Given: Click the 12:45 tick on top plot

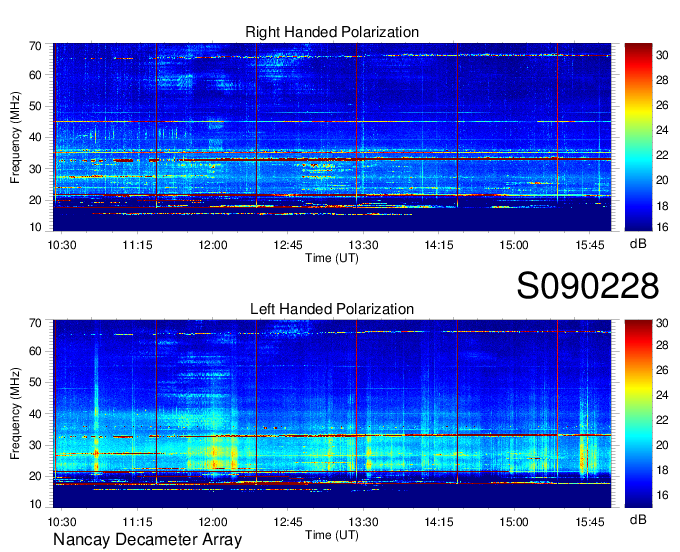Looking at the screenshot, I should coord(288,245).
